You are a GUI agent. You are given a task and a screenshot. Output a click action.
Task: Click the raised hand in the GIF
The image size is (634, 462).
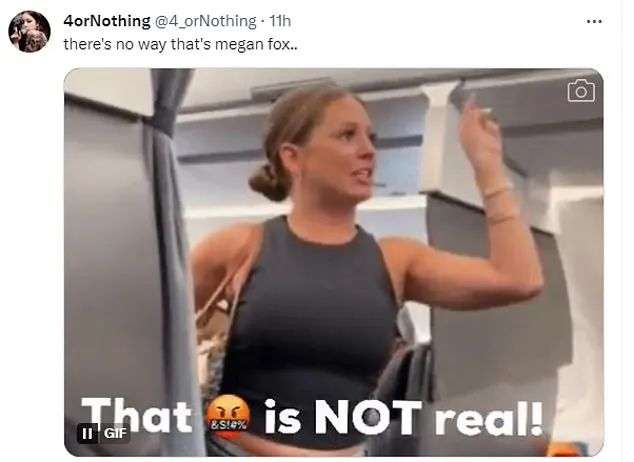[478, 131]
